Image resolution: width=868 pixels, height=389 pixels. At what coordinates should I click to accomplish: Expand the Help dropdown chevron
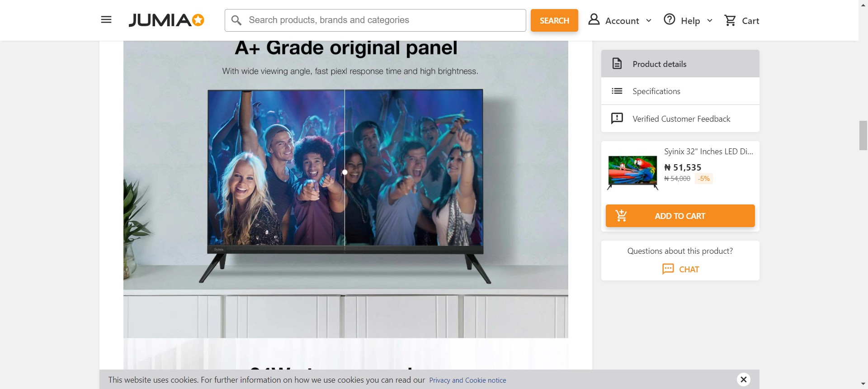tap(709, 21)
